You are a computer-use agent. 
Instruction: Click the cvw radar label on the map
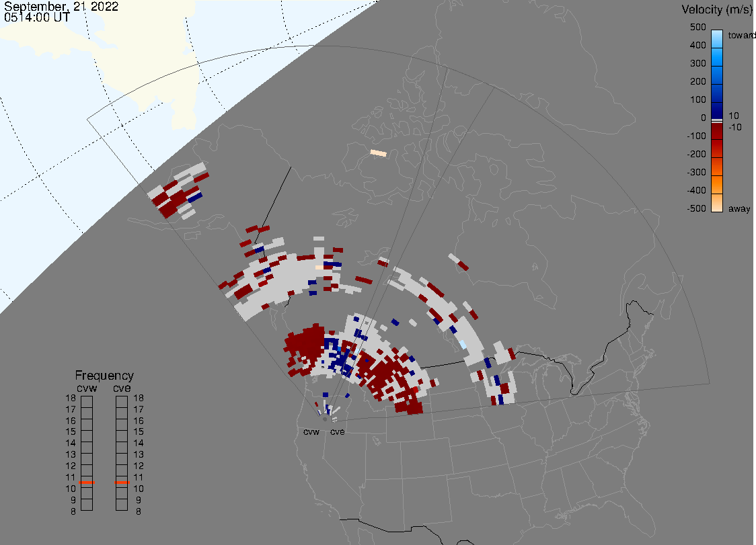311,432
